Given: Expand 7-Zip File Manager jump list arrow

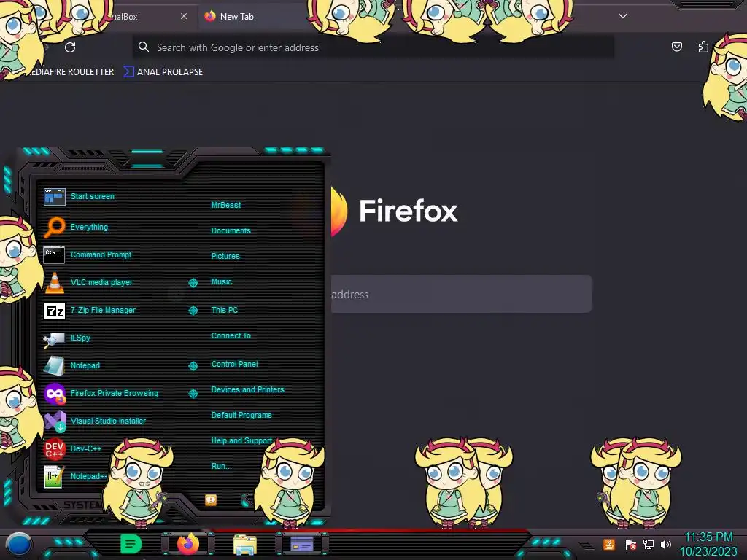Looking at the screenshot, I should 193,311.
